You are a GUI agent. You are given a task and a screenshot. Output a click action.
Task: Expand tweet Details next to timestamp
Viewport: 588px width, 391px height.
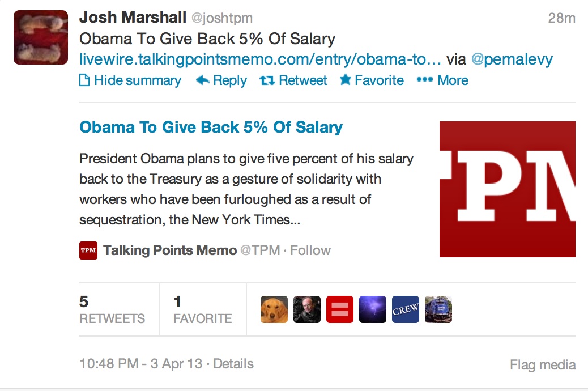click(x=233, y=364)
